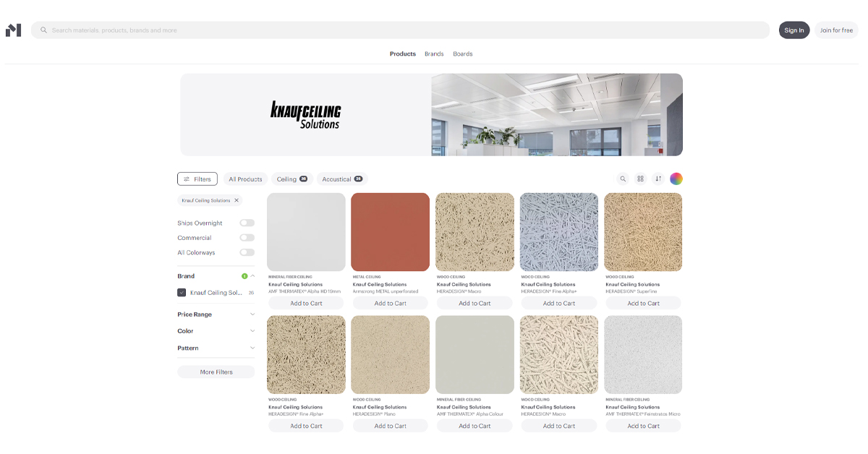Click the Filters button

(x=197, y=179)
